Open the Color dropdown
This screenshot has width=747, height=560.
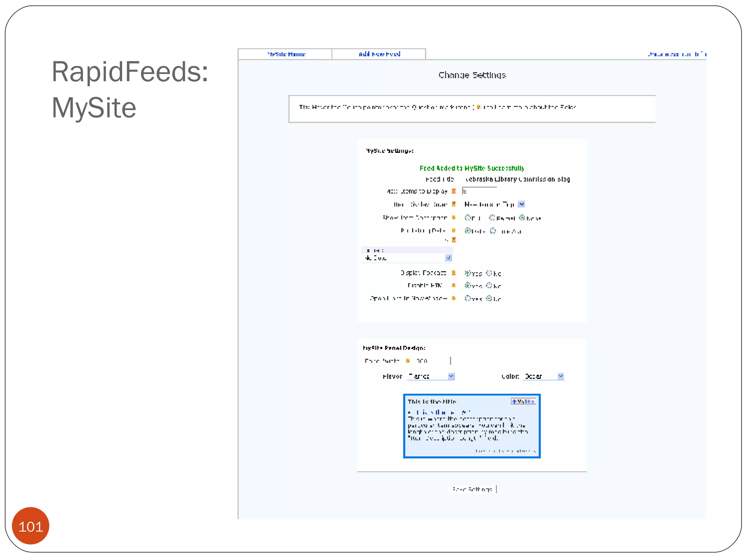click(544, 376)
